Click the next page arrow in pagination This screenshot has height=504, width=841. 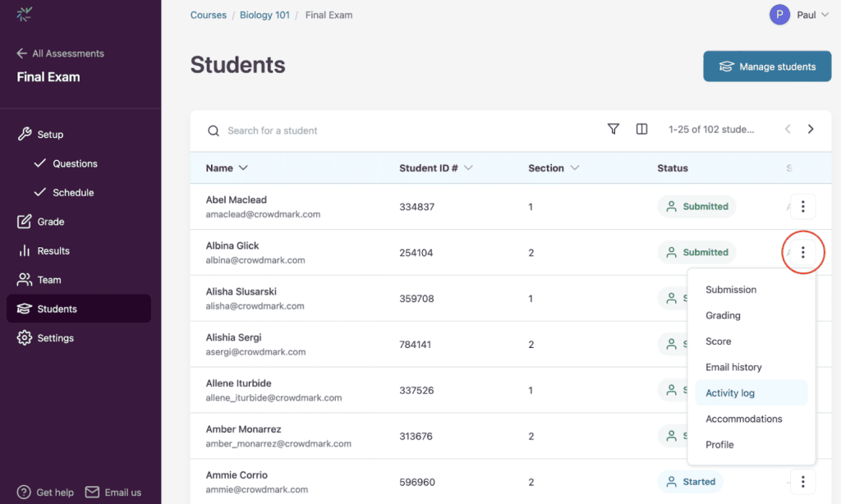tap(811, 129)
